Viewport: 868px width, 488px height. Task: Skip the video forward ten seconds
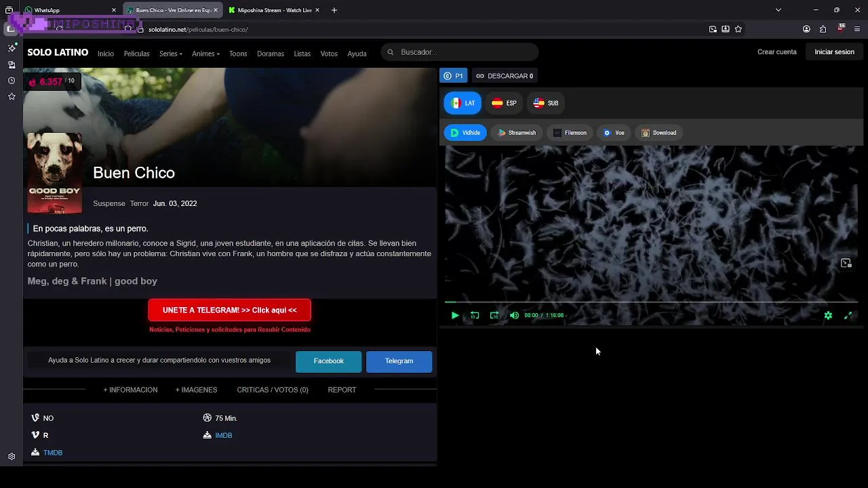click(x=494, y=315)
